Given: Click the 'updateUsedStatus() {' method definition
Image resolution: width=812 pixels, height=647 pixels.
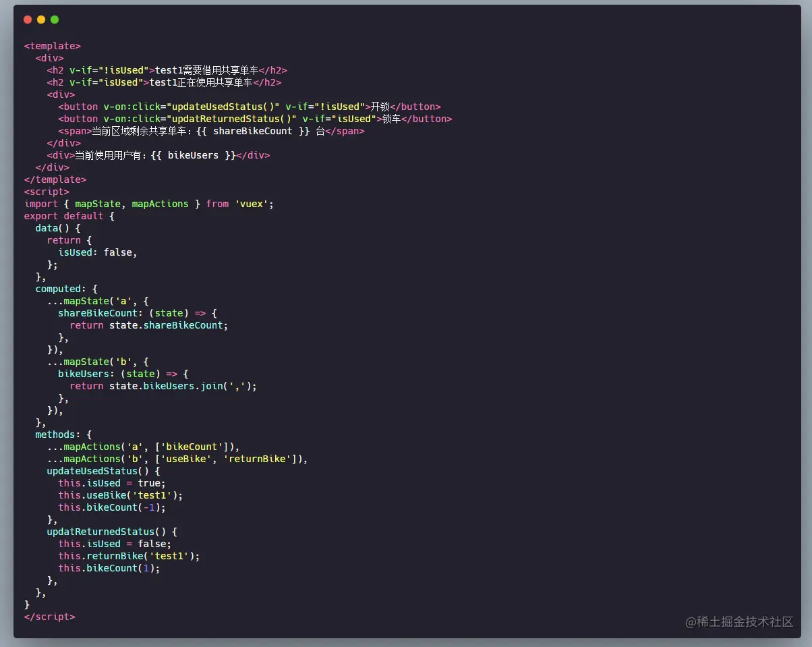Looking at the screenshot, I should pyautogui.click(x=103, y=471).
